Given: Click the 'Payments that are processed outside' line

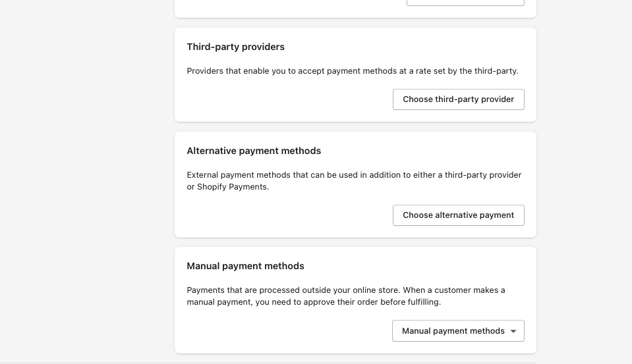Looking at the screenshot, I should pyautogui.click(x=346, y=290).
